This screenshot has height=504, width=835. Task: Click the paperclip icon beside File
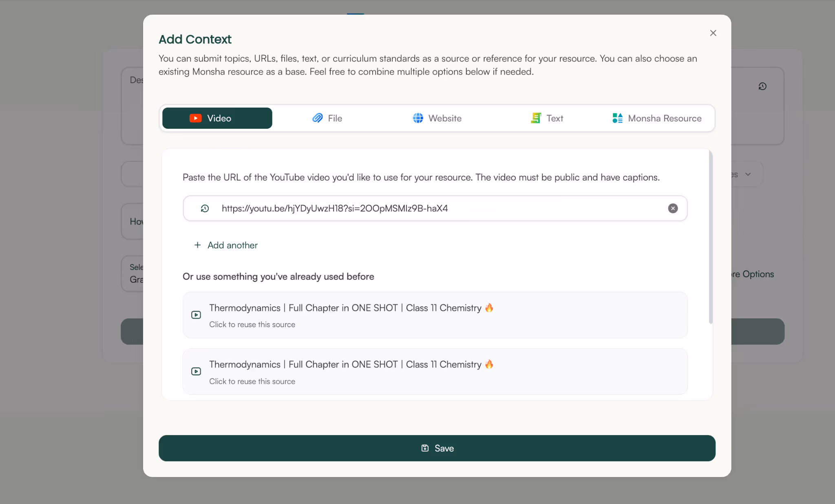click(318, 118)
